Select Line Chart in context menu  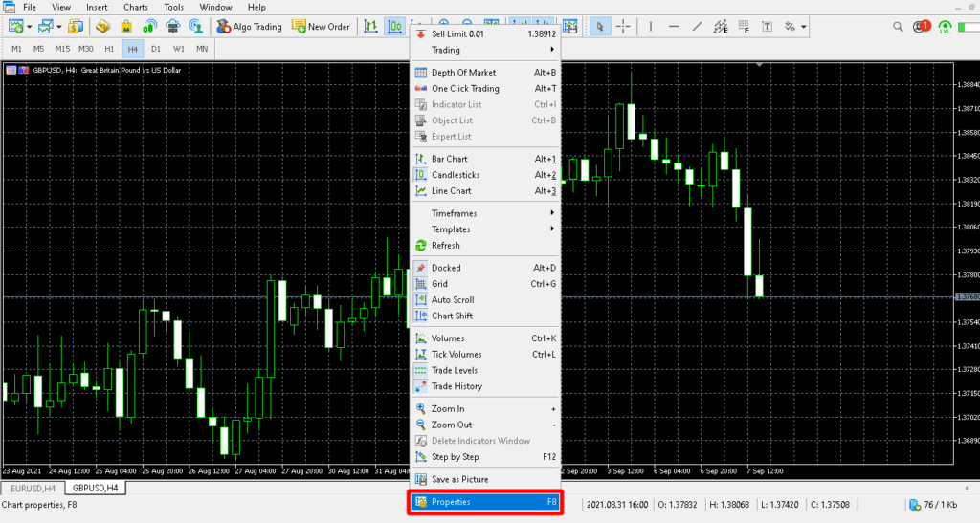485,191
